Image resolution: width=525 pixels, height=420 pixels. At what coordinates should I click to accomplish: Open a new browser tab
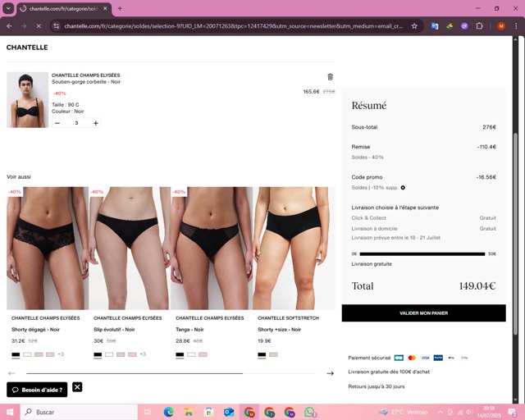[120, 9]
